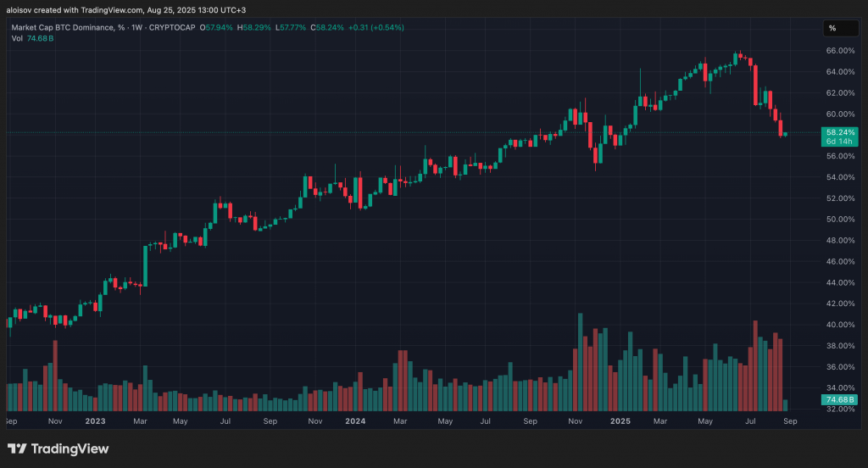Viewport: 868px width, 468px height.
Task: Click the high value H58.29%
Action: (x=253, y=27)
